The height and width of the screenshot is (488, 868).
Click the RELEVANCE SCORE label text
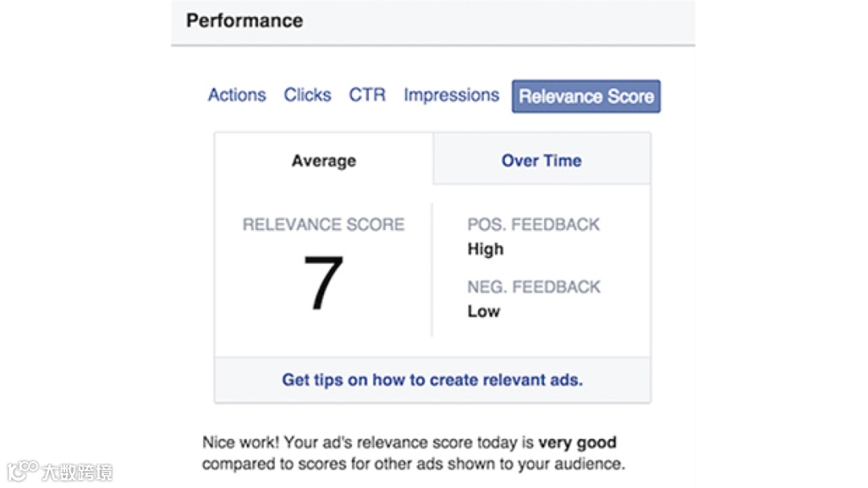(323, 224)
